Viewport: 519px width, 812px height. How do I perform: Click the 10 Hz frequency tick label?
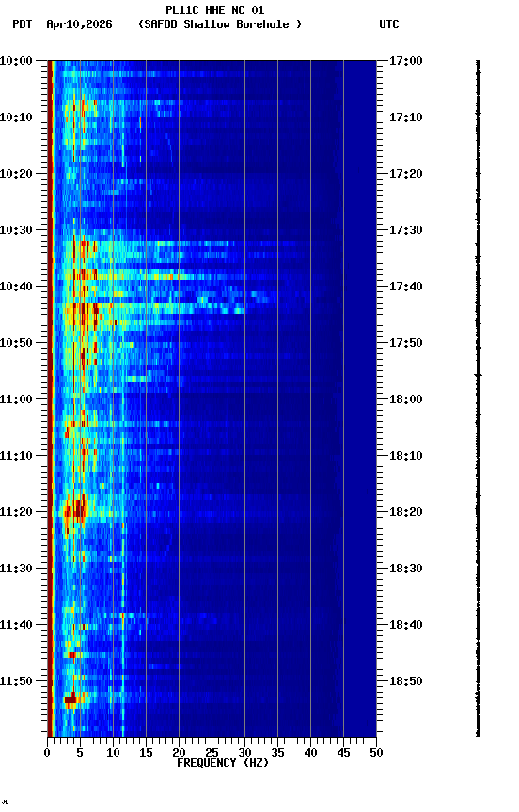(113, 753)
